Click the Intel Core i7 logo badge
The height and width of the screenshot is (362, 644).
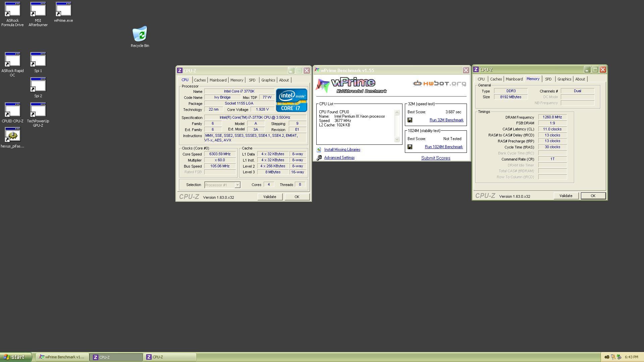[x=291, y=100]
